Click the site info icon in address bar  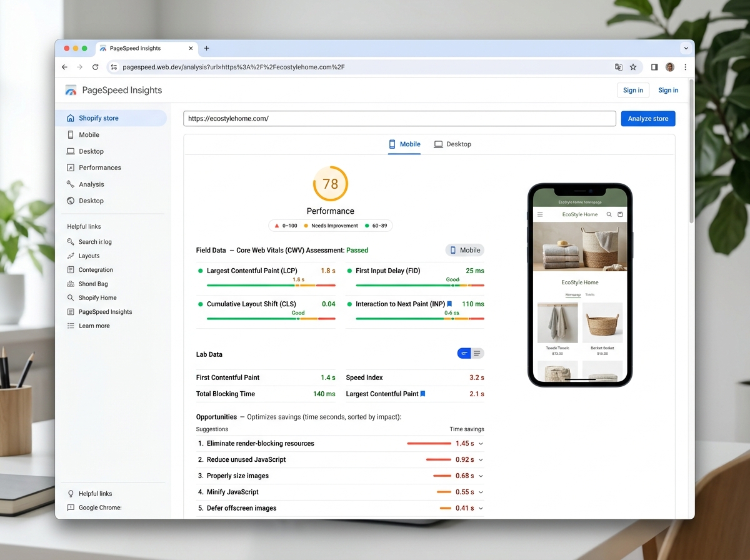coord(114,67)
